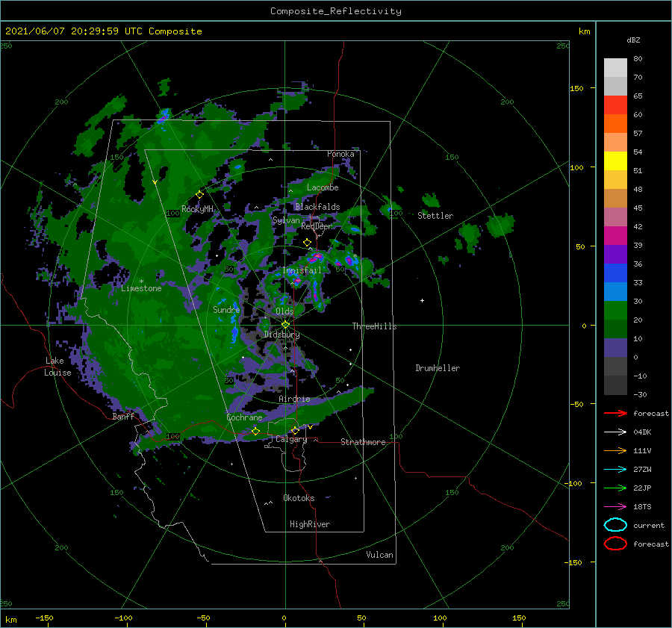Click the red forecast ellipse icon
Viewport: 672px width, 628px height.
(x=615, y=543)
